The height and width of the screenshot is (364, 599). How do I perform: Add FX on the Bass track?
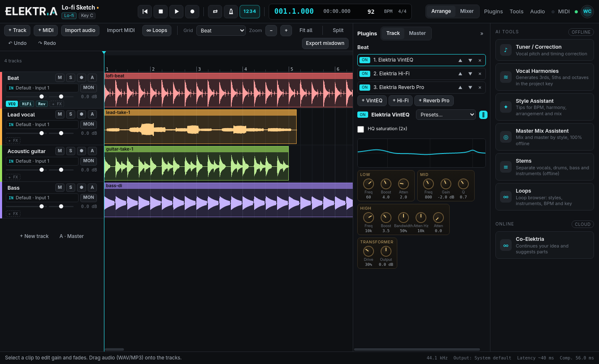pos(13,214)
